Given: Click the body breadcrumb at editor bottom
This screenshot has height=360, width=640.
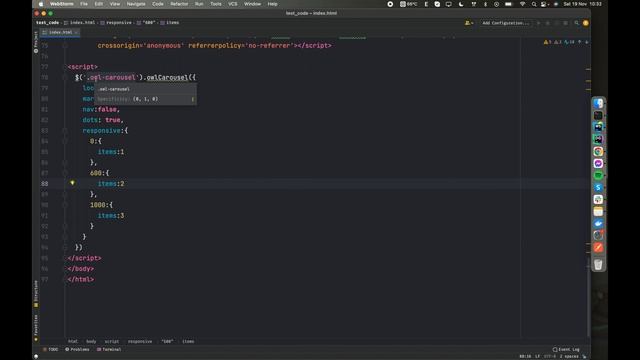Looking at the screenshot, I should (x=91, y=341).
